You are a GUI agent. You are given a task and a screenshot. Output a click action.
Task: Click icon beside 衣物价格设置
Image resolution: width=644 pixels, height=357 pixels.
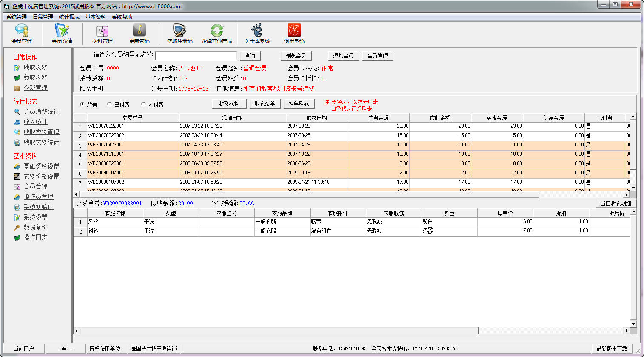pos(17,177)
